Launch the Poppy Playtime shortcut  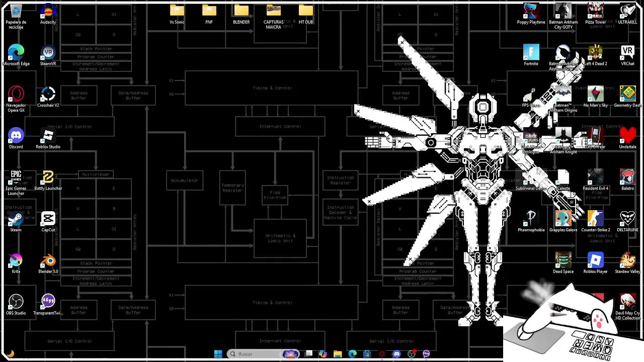pyautogui.click(x=531, y=14)
